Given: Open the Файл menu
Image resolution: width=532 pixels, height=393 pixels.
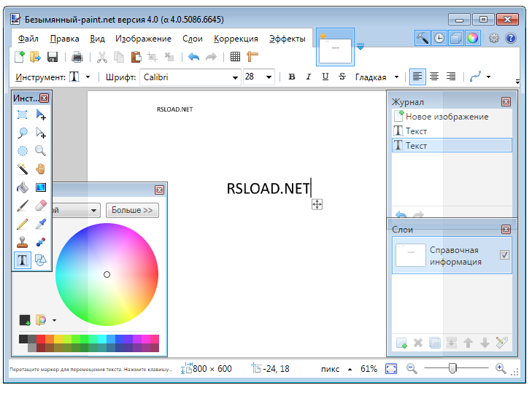Looking at the screenshot, I should 28,39.
